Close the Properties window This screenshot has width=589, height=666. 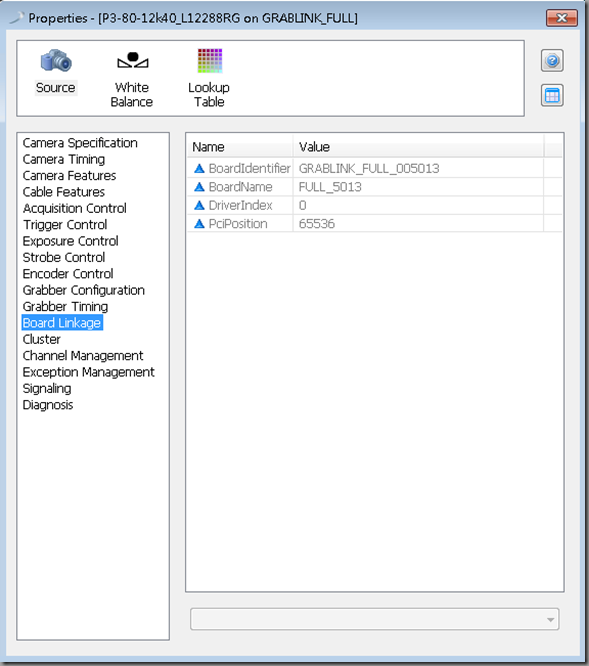[x=561, y=18]
